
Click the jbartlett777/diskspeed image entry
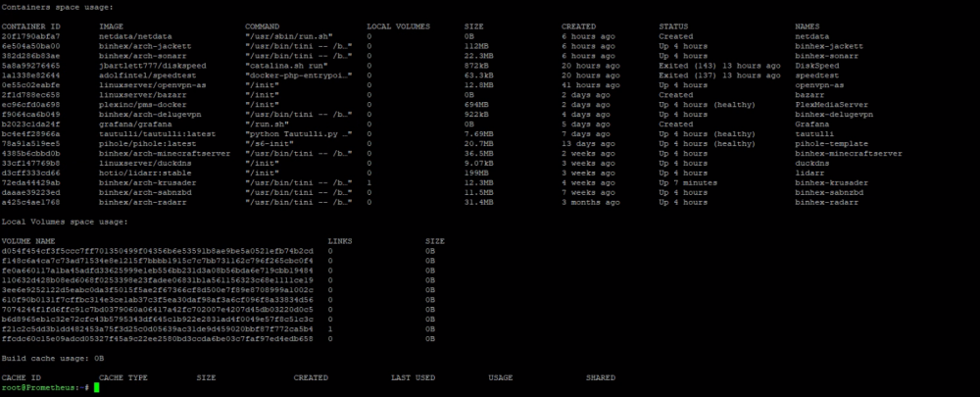click(x=153, y=66)
